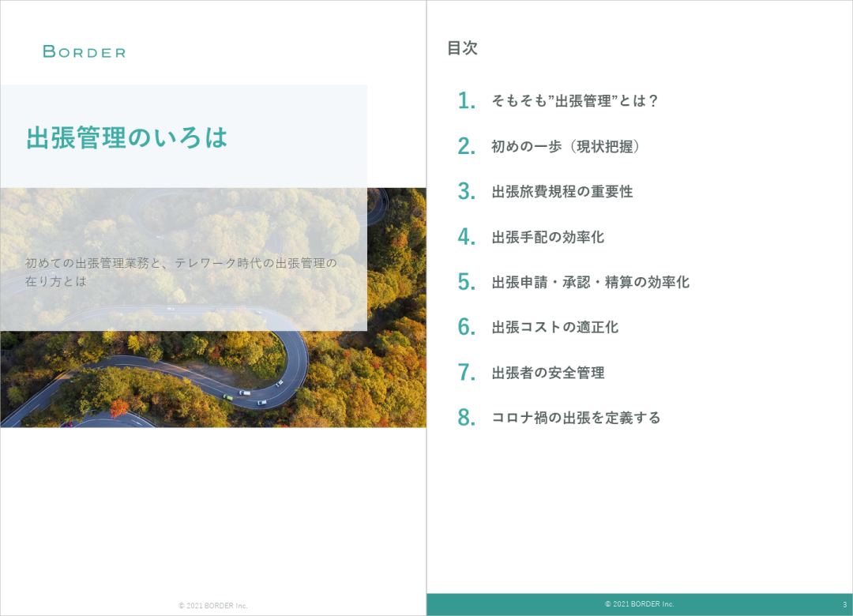This screenshot has height=616, width=853.
Task: Select the 出張コストの適正化 entry
Action: click(554, 327)
